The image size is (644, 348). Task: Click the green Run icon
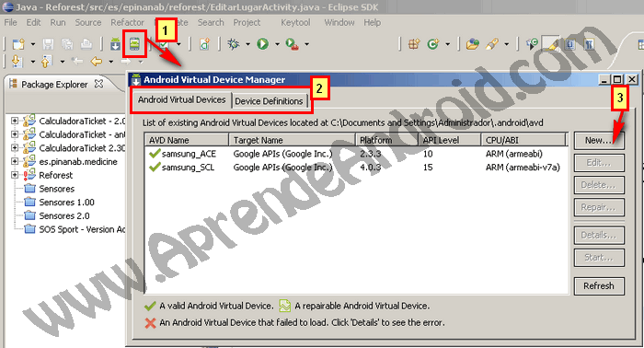click(x=263, y=44)
